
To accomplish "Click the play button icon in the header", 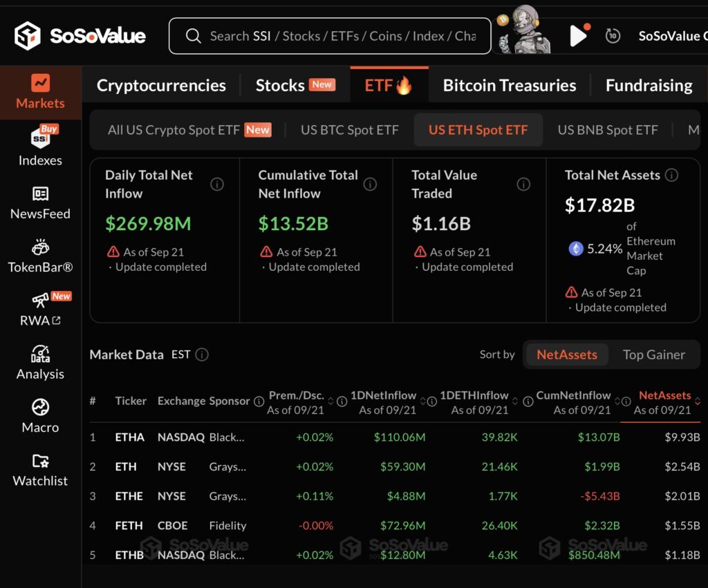I will click(x=578, y=36).
